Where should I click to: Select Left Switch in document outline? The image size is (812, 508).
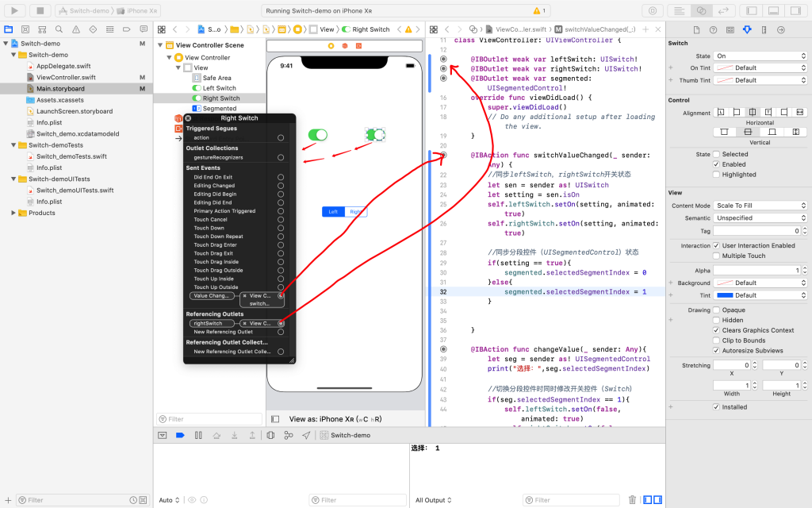click(x=220, y=88)
